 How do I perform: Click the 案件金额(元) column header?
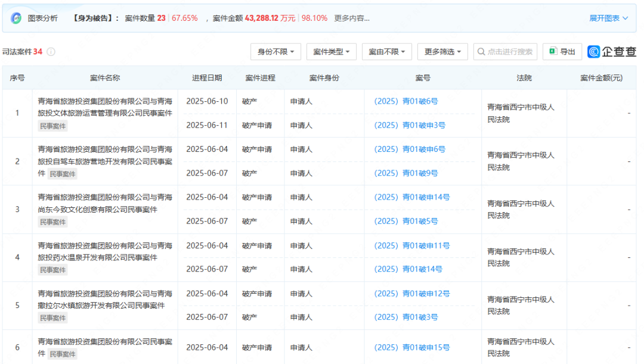click(x=601, y=78)
